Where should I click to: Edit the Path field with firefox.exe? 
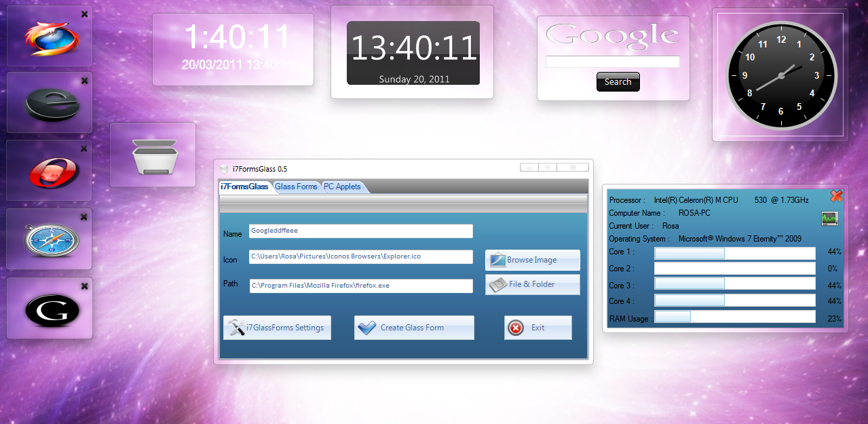(x=360, y=286)
